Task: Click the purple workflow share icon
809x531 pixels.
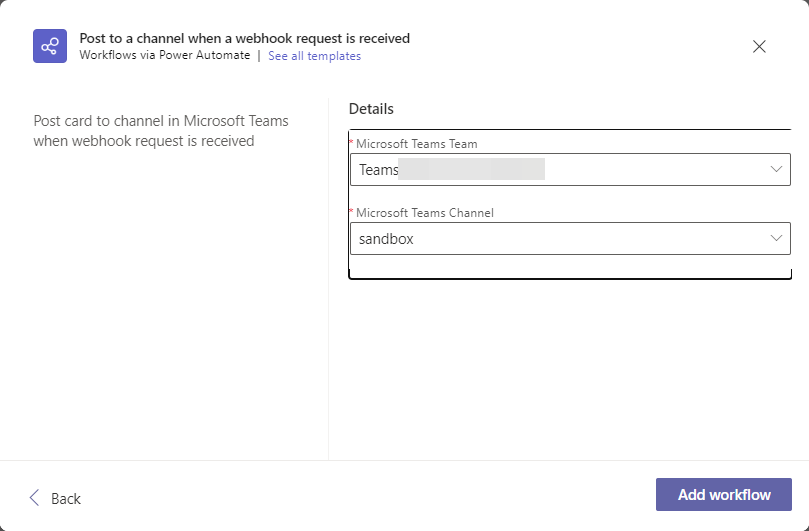Action: tap(50, 46)
